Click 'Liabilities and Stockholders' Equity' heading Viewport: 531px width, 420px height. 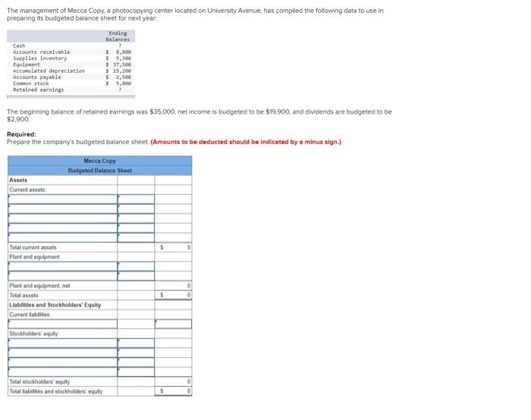[x=55, y=305]
